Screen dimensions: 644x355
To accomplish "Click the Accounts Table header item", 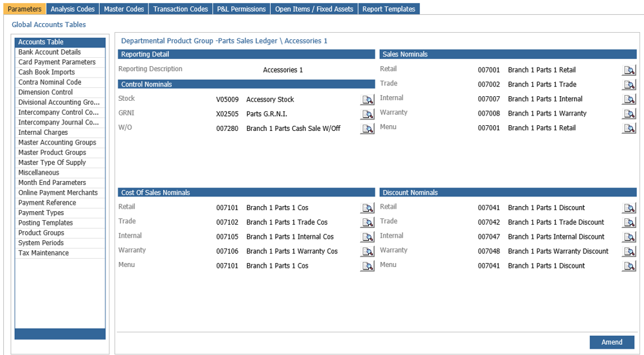I will 60,42.
